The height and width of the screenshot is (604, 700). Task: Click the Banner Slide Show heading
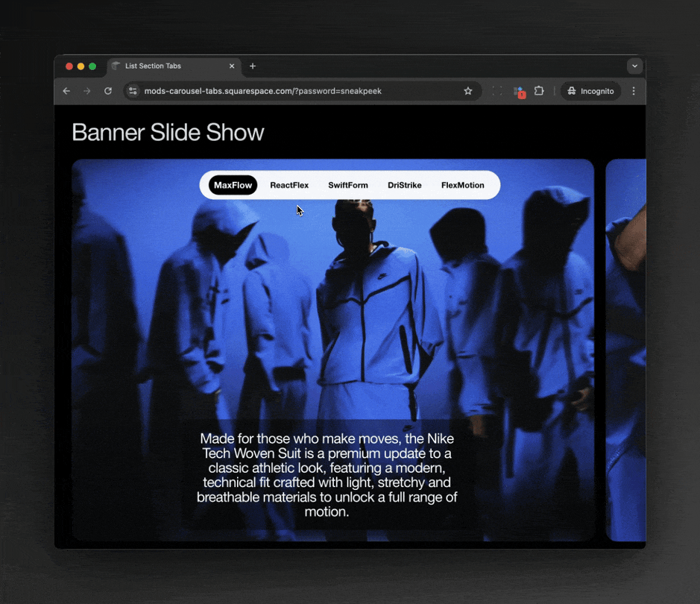(168, 133)
